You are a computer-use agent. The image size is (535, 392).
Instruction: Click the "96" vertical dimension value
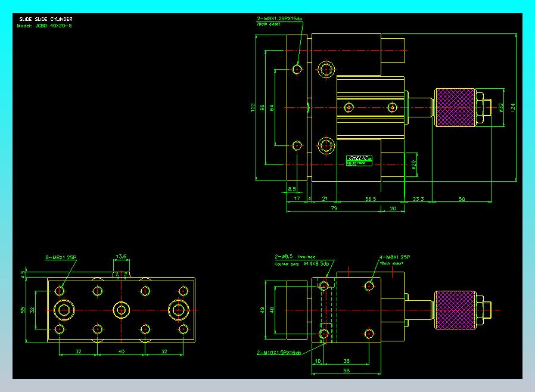click(x=262, y=107)
